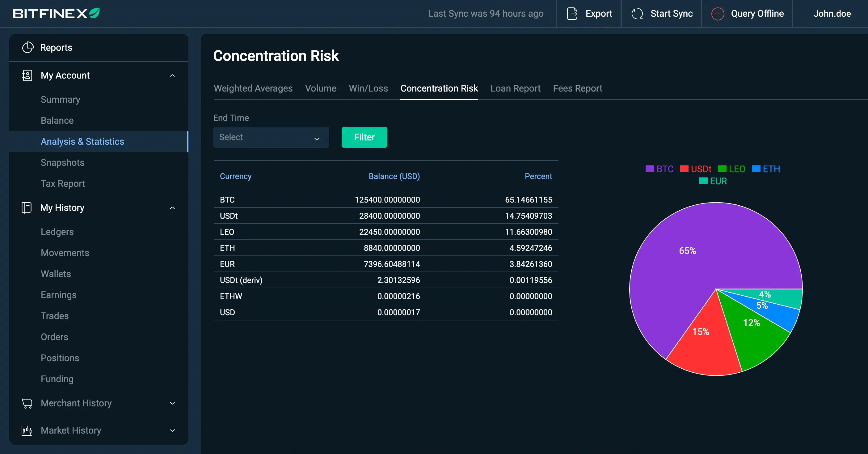Click the Merchant History cart icon
The width and height of the screenshot is (868, 454).
click(27, 403)
